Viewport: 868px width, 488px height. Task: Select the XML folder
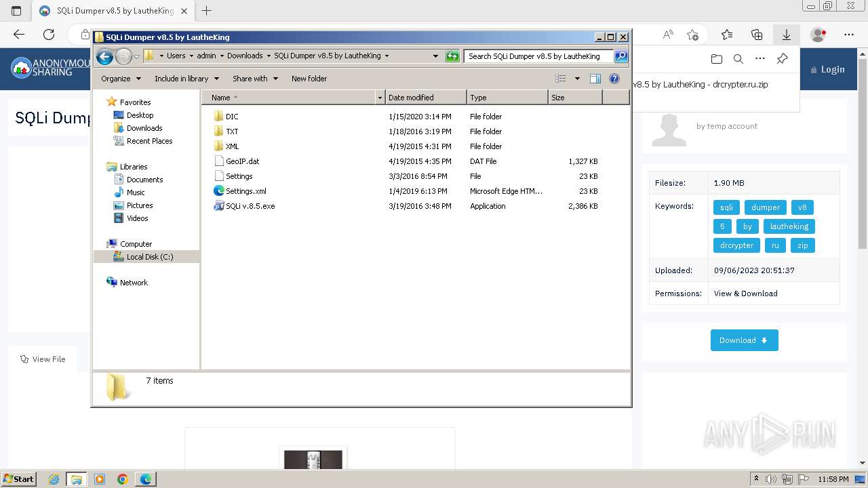232,146
